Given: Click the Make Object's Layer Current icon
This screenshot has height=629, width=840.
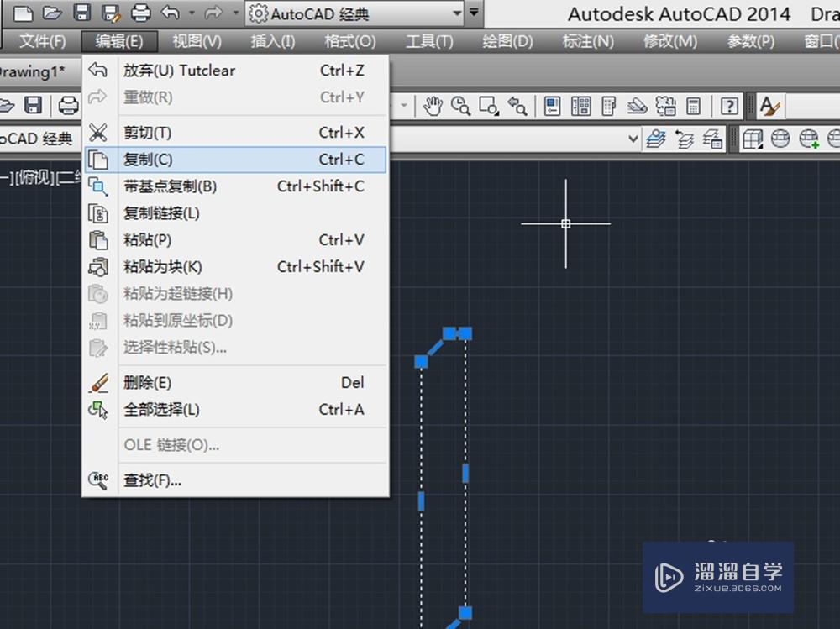Looking at the screenshot, I should (x=656, y=140).
